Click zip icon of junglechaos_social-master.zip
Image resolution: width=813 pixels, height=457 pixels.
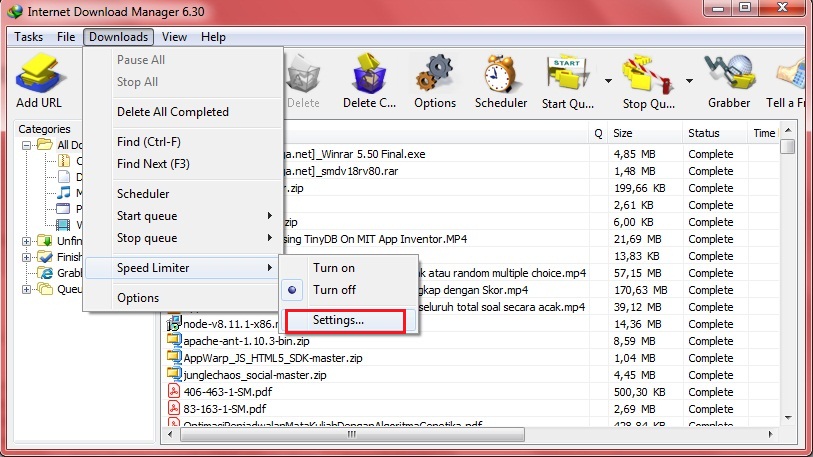point(174,374)
